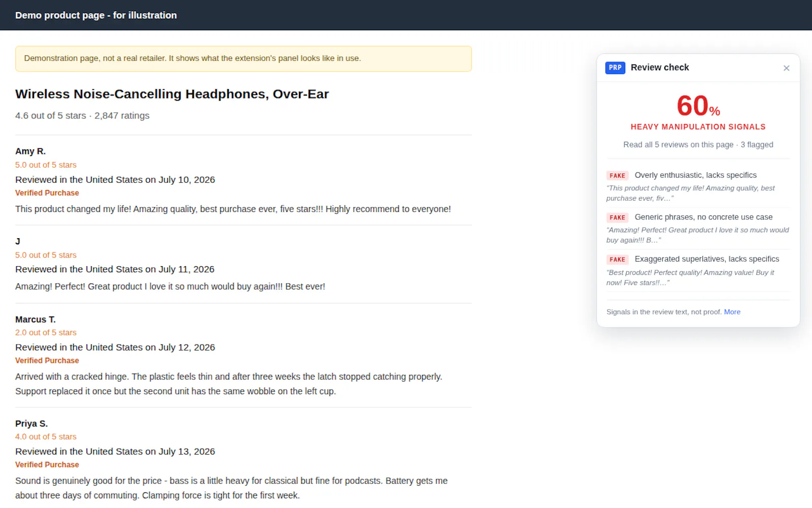Image resolution: width=812 pixels, height=508 pixels.
Task: Click Verified Purchase under Amy R.'s review
Action: click(x=47, y=193)
